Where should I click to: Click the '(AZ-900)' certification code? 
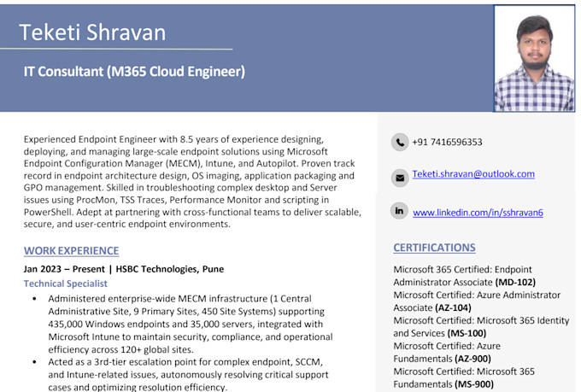(472, 359)
